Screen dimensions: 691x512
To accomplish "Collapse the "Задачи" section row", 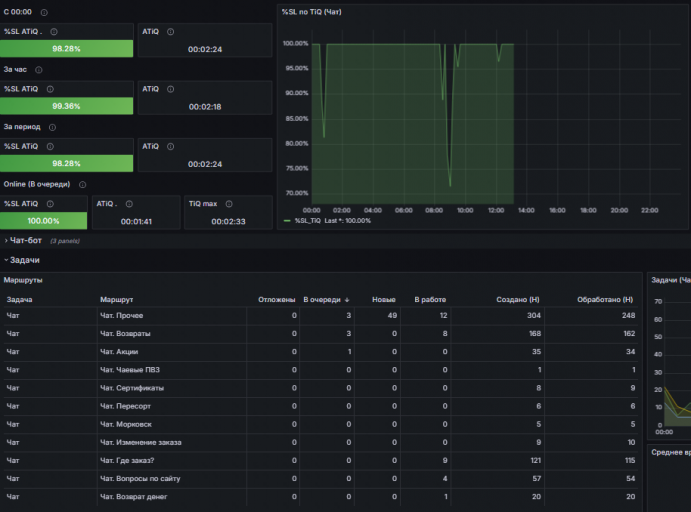I will click(x=25, y=260).
